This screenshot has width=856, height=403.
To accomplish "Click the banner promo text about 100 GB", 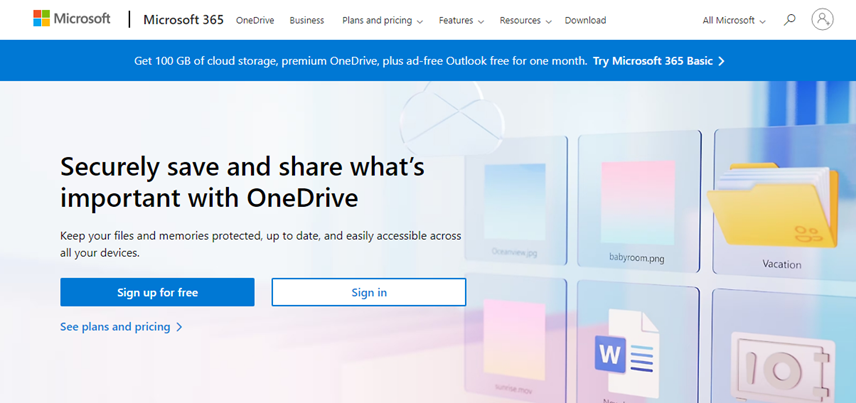I will 361,61.
